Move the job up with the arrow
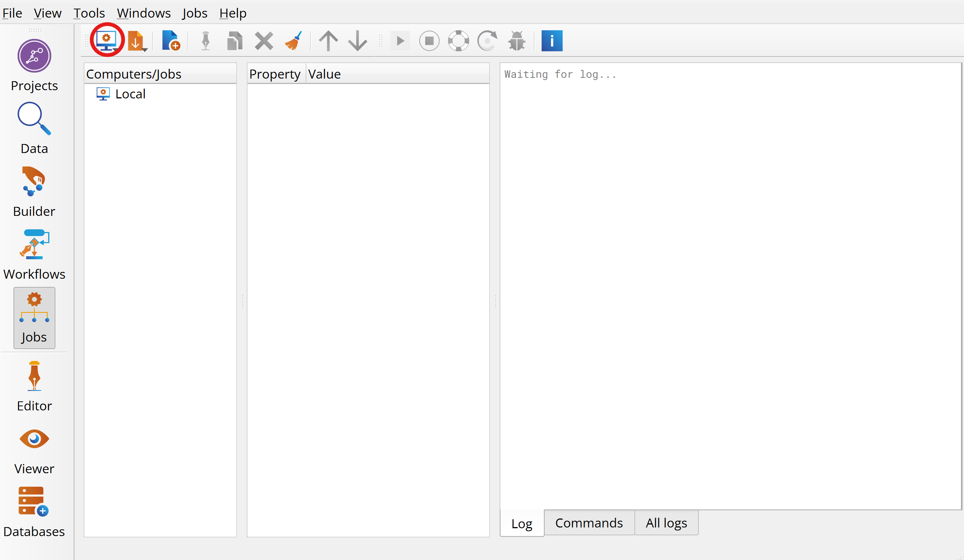The width and height of the screenshot is (964, 560). (328, 40)
